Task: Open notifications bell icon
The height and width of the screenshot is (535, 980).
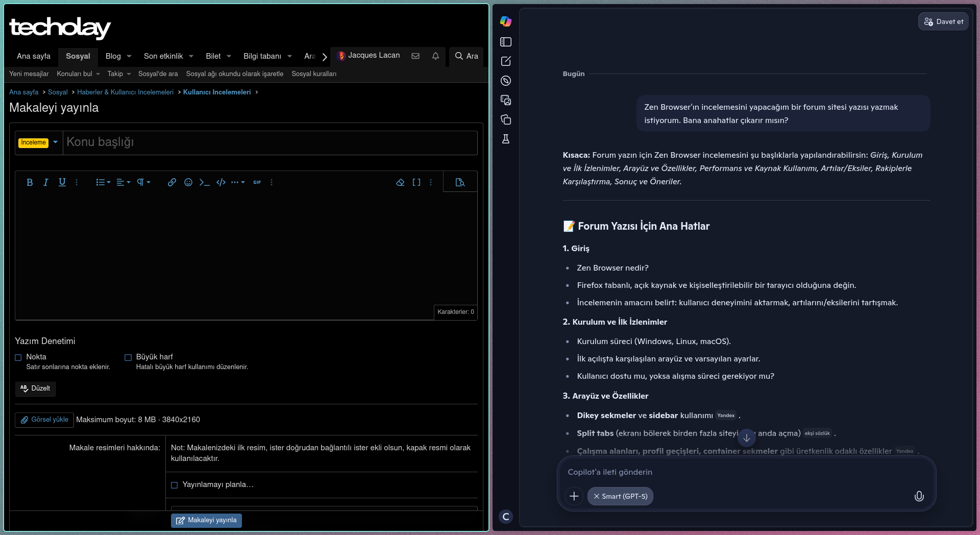Action: pyautogui.click(x=435, y=56)
